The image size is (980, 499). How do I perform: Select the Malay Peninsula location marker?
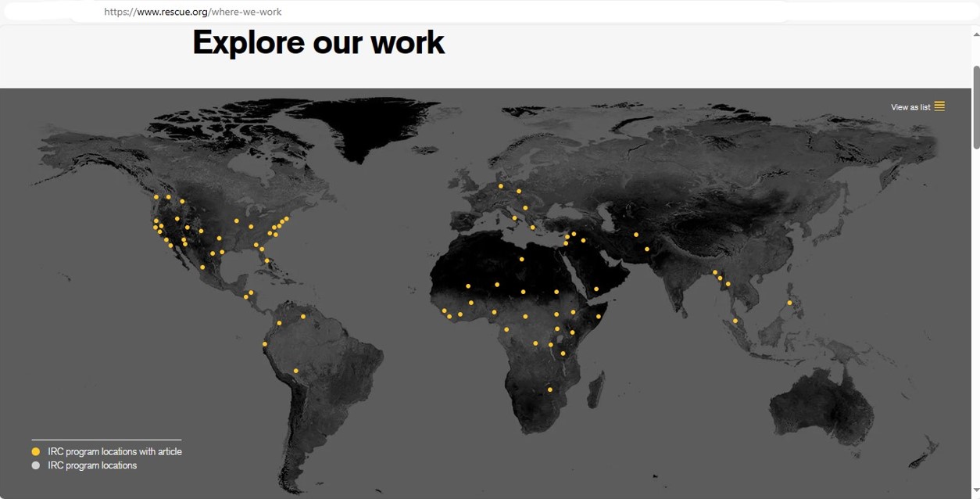(x=735, y=321)
